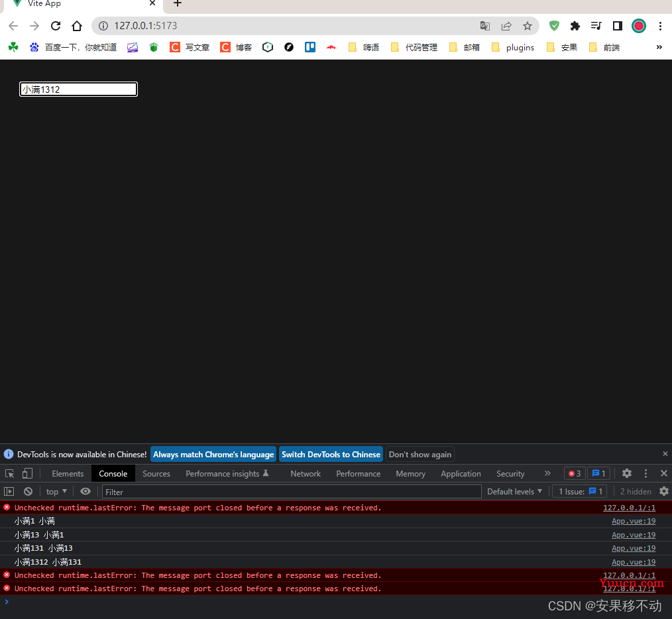The width and height of the screenshot is (672, 619).
Task: Switch to the Application tab
Action: click(x=461, y=474)
